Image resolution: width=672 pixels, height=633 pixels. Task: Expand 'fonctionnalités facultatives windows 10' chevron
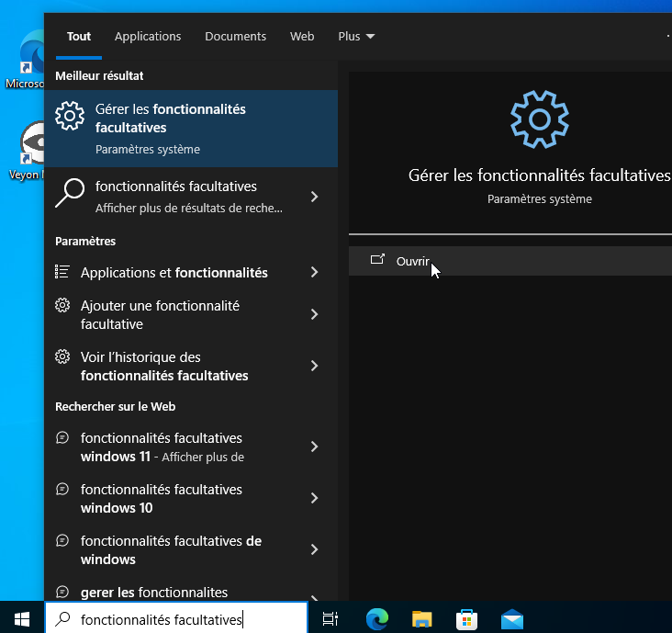coord(314,498)
